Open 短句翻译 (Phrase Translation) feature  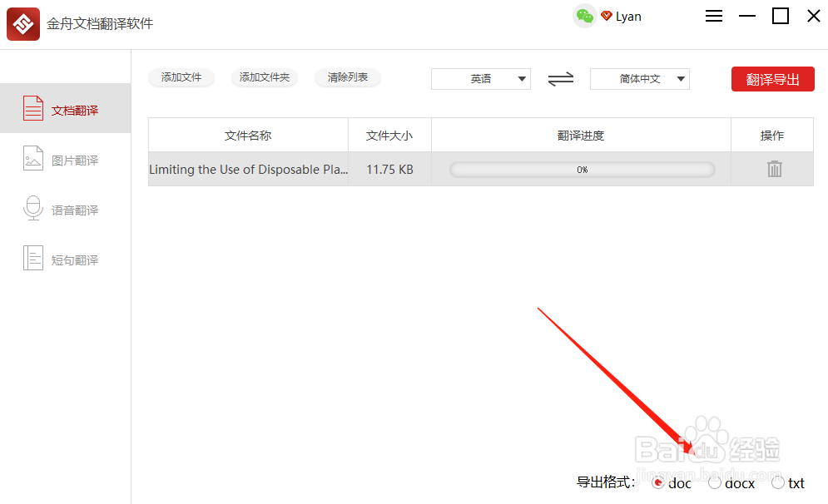(x=66, y=259)
